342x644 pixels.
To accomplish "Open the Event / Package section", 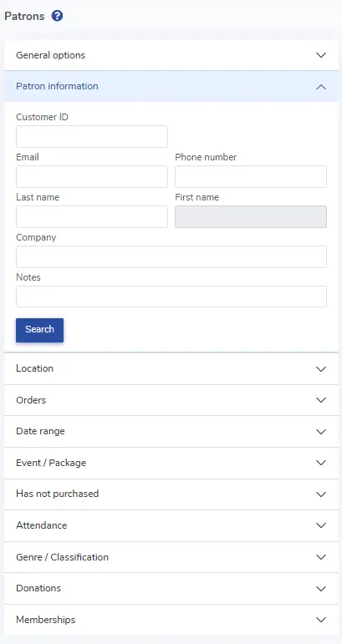I will tap(171, 463).
